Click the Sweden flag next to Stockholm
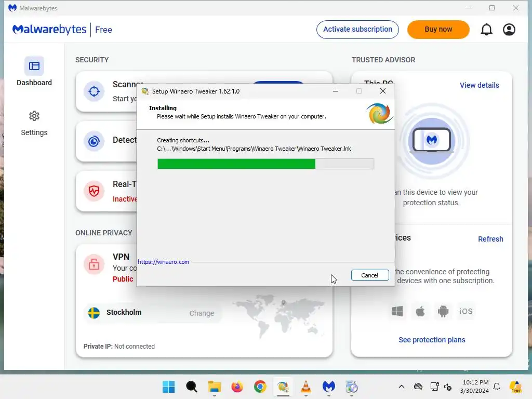Screen dimensions: 532x399 tap(94, 312)
